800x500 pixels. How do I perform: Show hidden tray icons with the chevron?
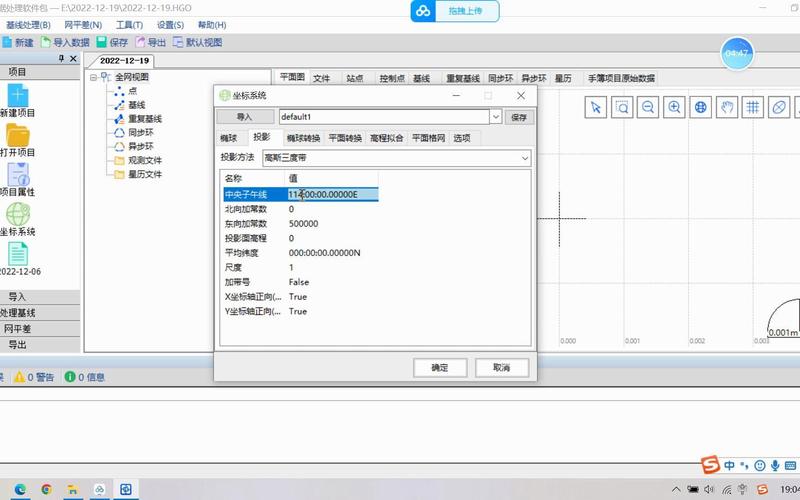(676, 490)
